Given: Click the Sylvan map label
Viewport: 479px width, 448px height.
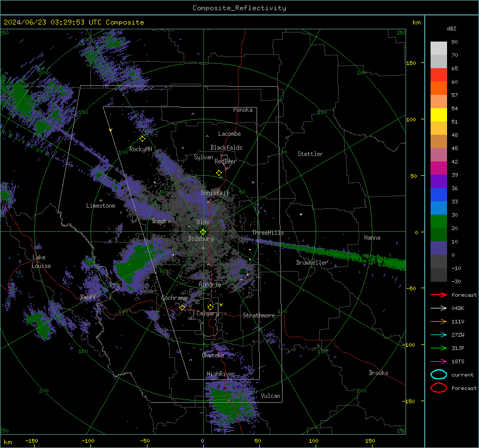Looking at the screenshot, I should pyautogui.click(x=203, y=157).
